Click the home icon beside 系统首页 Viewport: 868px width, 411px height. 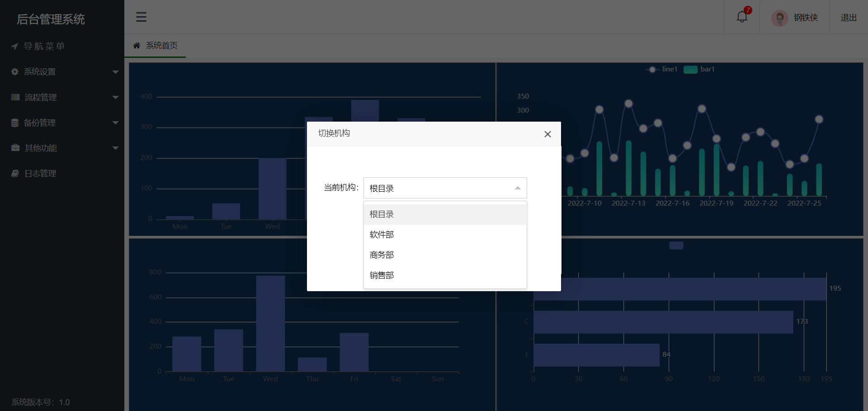coord(137,45)
